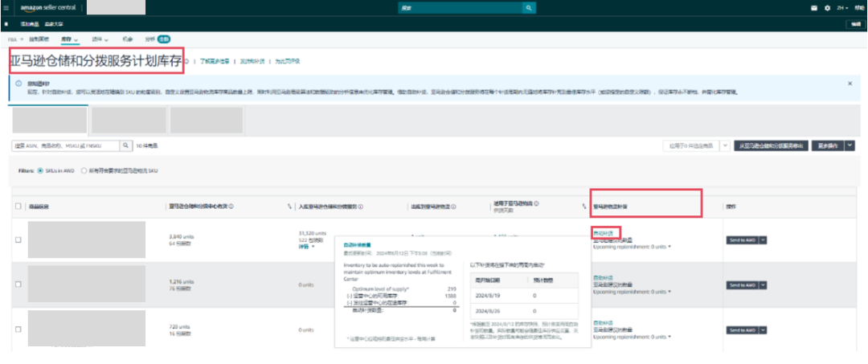Switch to the first greyed inventory tab
This screenshot has height=364, width=868.
coord(49,120)
